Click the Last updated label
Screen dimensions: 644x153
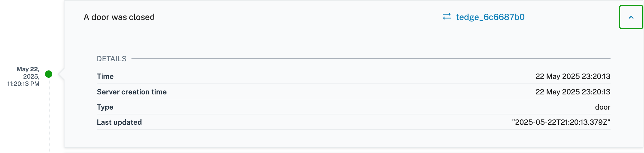click(x=119, y=122)
